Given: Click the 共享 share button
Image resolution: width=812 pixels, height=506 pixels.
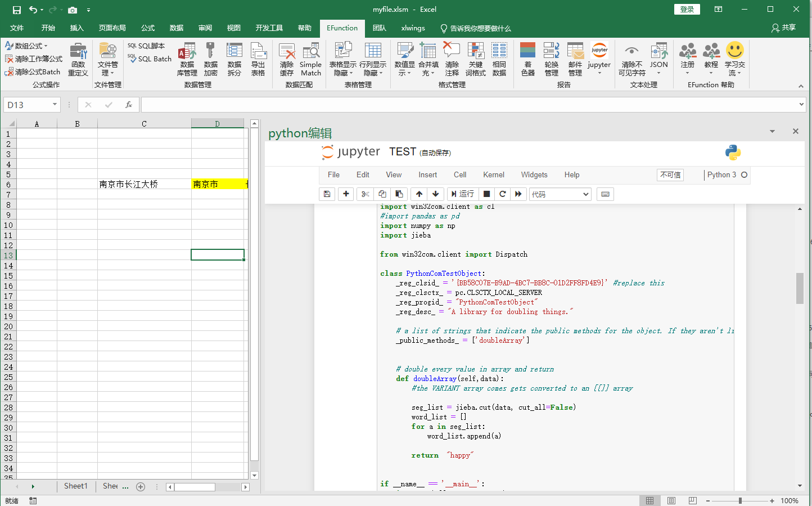Looking at the screenshot, I should 784,28.
